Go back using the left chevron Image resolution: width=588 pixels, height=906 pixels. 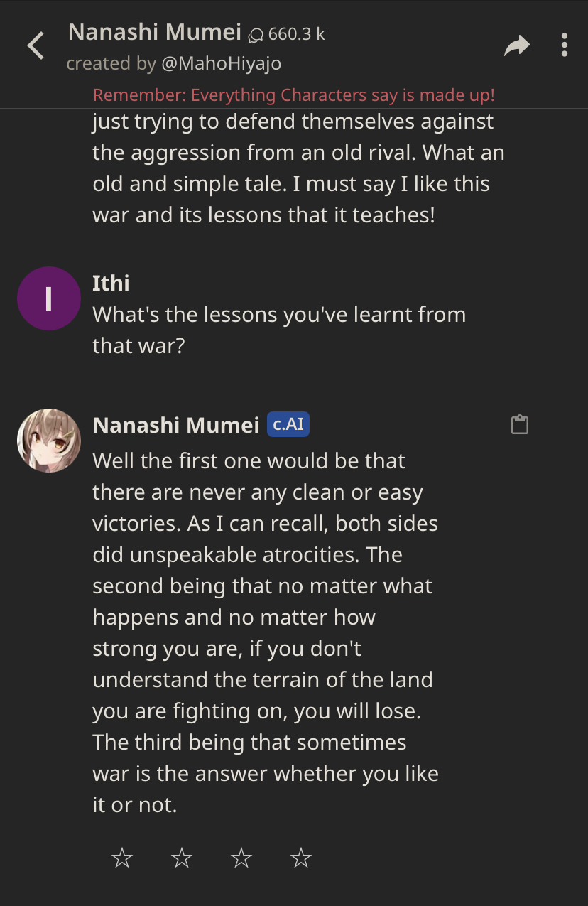coord(36,46)
